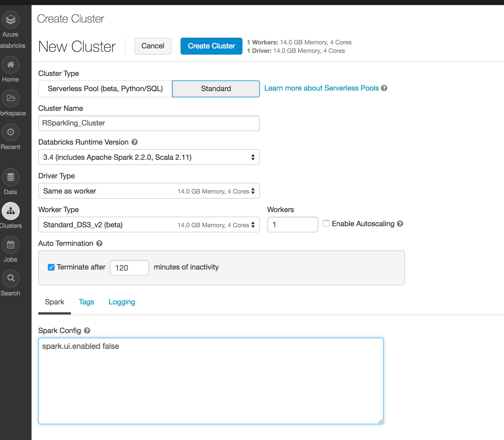Click the Workers count input field

pos(292,225)
